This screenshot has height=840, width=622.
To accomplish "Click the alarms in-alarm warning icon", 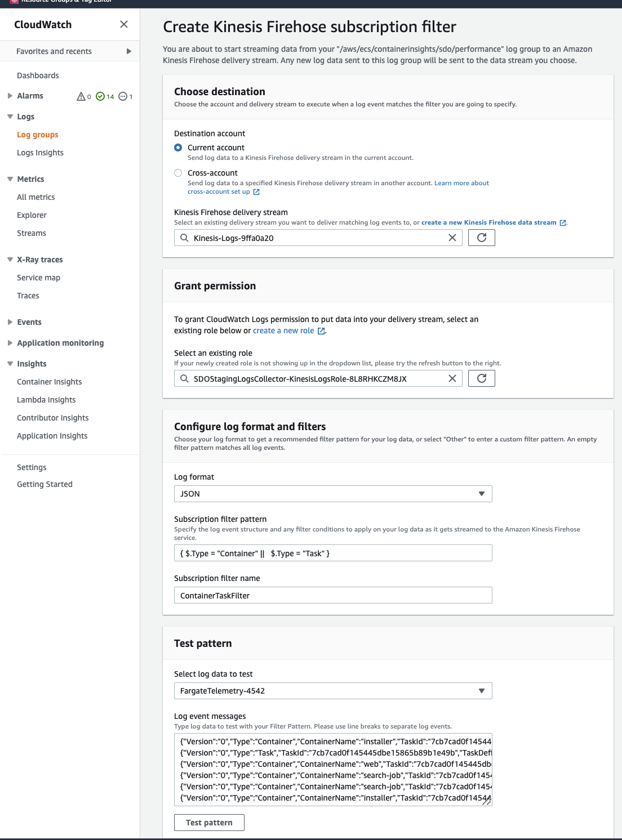I will 81,96.
